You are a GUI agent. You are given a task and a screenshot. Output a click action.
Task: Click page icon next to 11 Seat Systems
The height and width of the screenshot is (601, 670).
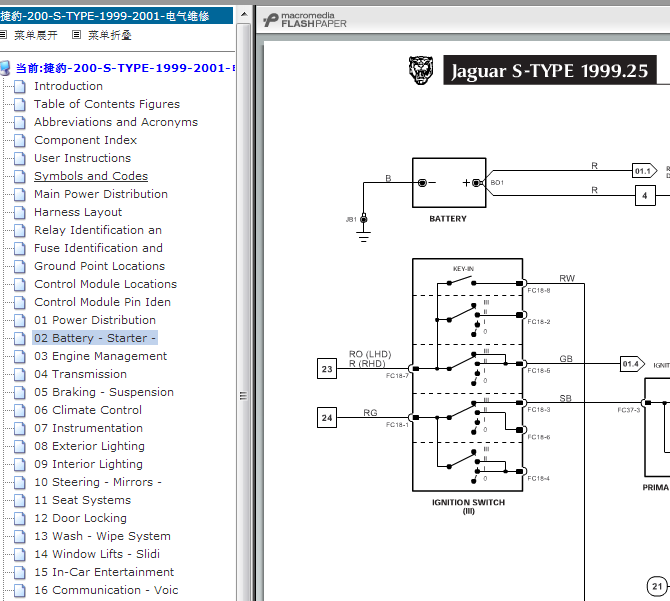point(19,500)
